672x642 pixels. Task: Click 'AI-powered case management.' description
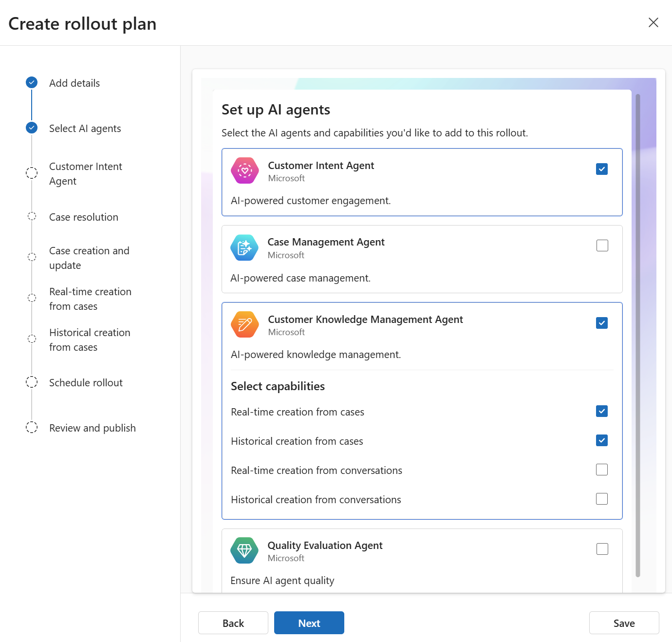(x=300, y=278)
